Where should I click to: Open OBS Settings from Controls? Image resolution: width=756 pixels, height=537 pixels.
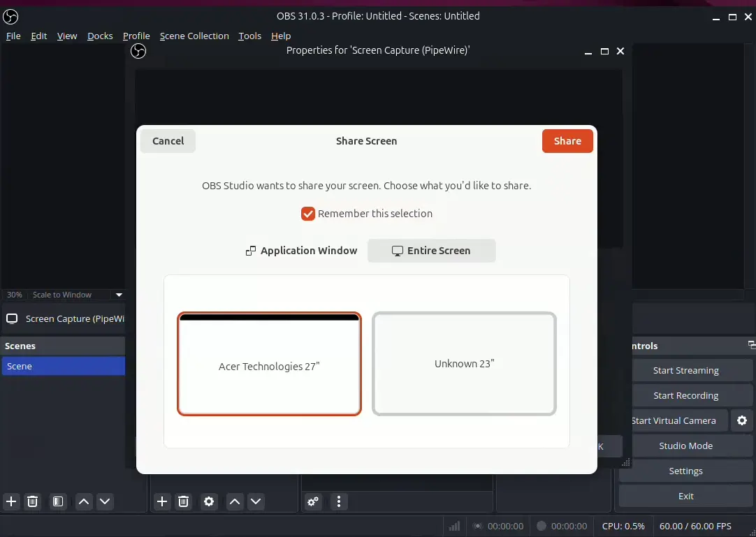point(685,471)
